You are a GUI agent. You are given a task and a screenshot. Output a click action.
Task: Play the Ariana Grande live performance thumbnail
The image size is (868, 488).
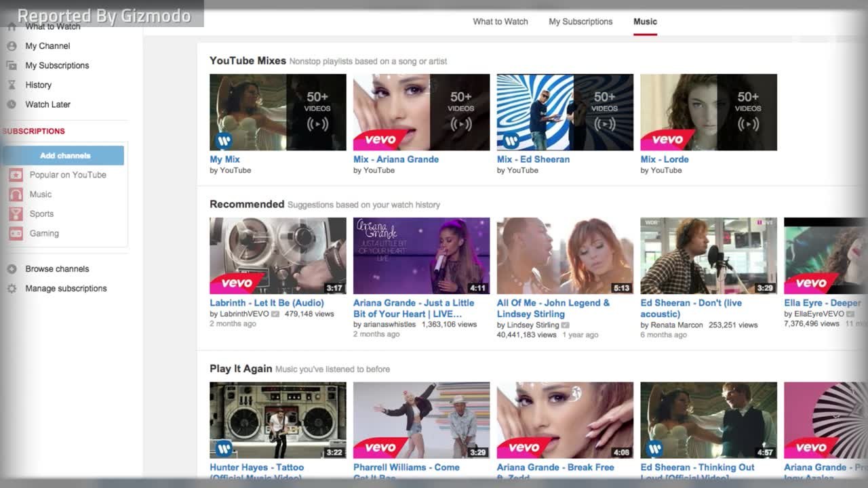421,256
